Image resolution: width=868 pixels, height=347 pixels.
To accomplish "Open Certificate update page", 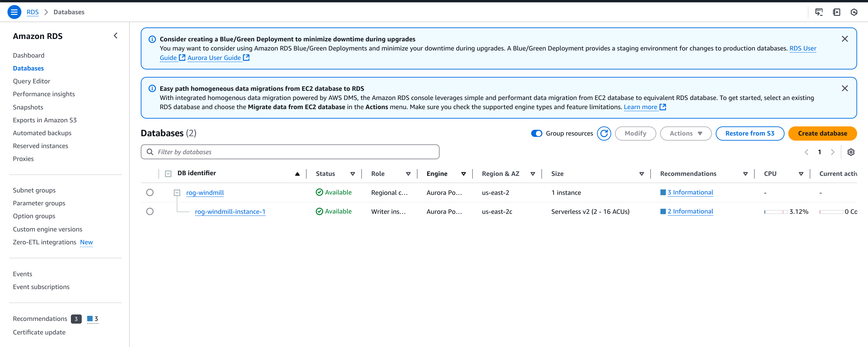I will coord(39,332).
